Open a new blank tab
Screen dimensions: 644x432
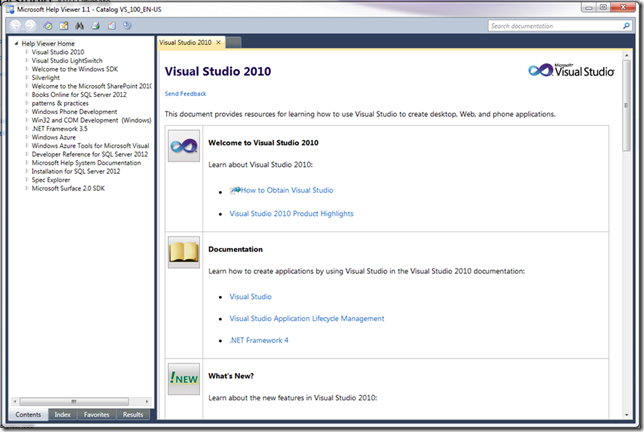coord(233,42)
